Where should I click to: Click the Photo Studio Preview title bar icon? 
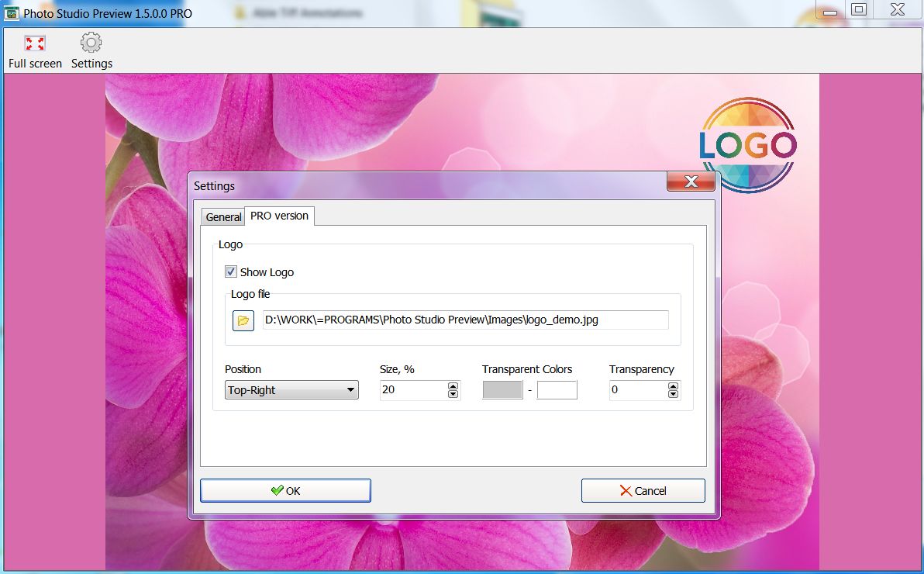tap(12, 13)
